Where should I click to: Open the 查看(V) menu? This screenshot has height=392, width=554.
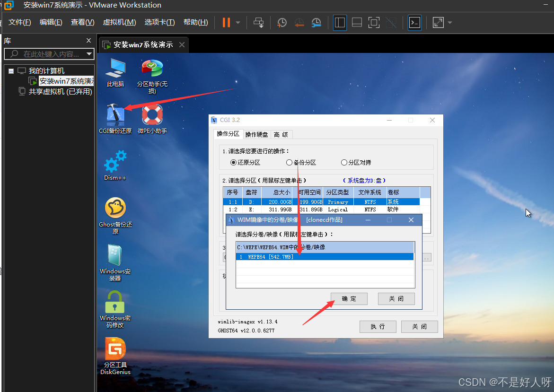pyautogui.click(x=83, y=22)
